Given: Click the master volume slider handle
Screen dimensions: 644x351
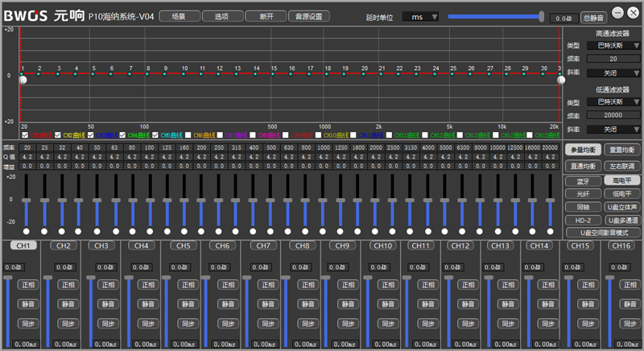Looking at the screenshot, I should (x=541, y=17).
